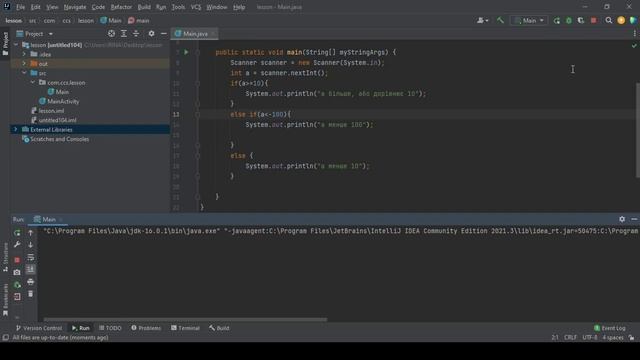
Task: Click the CRLF line separator status
Action: pos(570,338)
